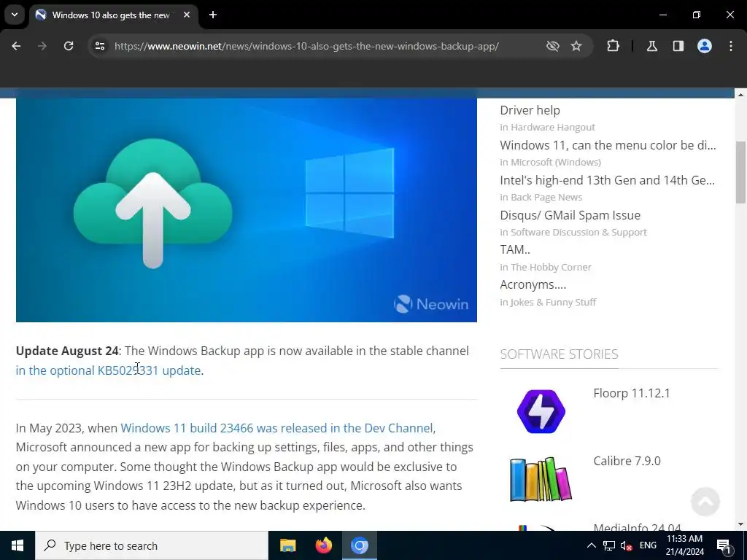Toggle the browser side panel
This screenshot has height=560, width=747.
[678, 46]
